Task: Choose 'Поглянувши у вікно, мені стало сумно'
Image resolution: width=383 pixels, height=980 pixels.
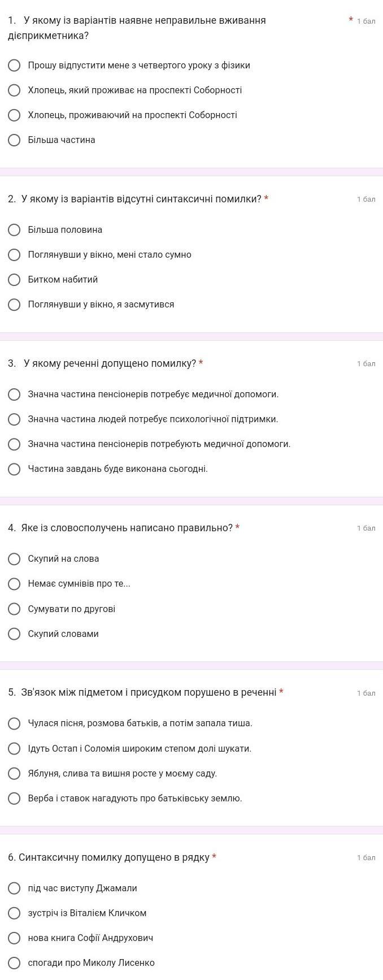Action: (15, 255)
